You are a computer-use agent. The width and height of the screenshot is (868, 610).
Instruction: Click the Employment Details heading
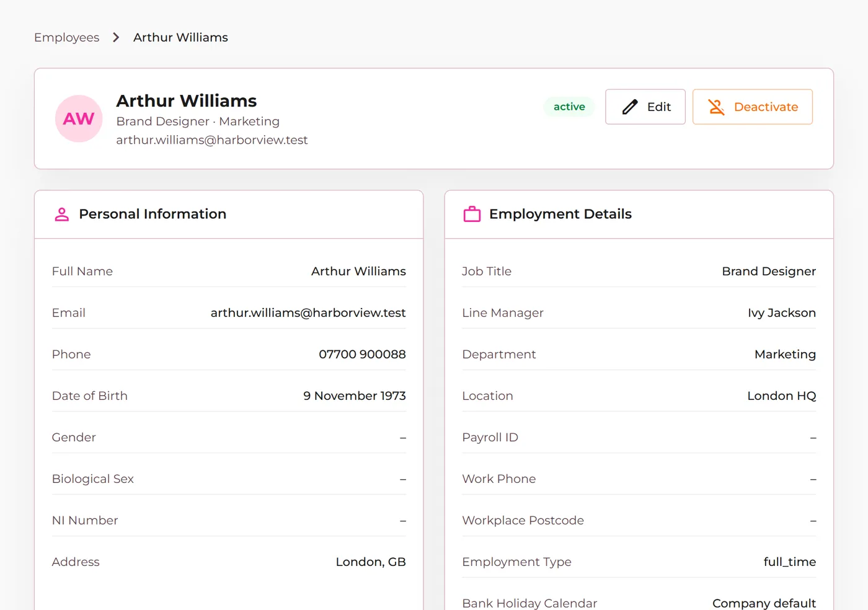tap(560, 214)
